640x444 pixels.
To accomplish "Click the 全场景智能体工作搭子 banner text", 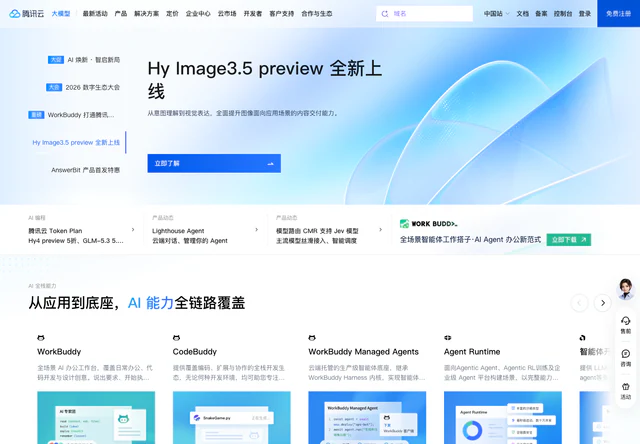I will point(470,240).
